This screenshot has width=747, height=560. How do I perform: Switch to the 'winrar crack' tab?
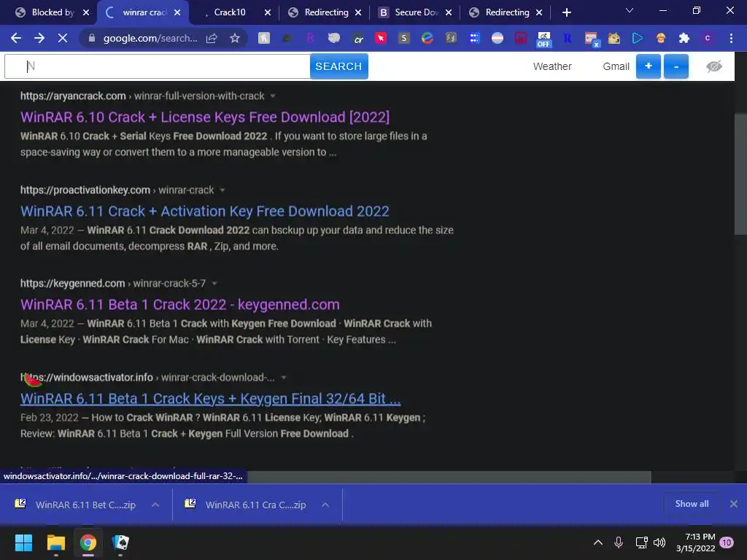click(x=143, y=12)
